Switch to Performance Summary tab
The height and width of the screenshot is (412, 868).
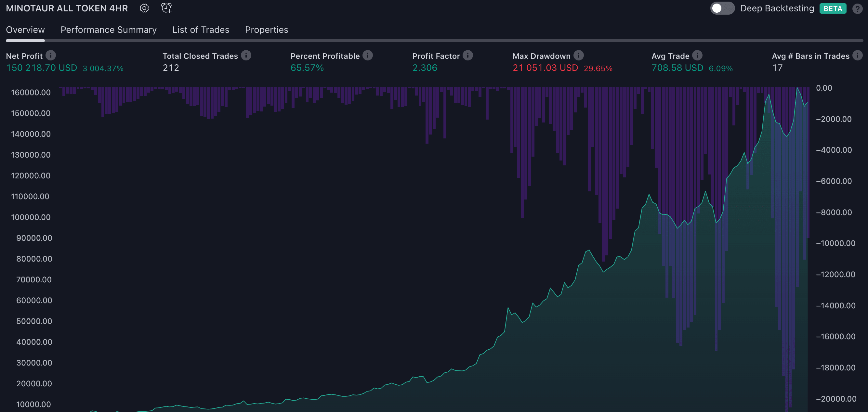(x=109, y=30)
